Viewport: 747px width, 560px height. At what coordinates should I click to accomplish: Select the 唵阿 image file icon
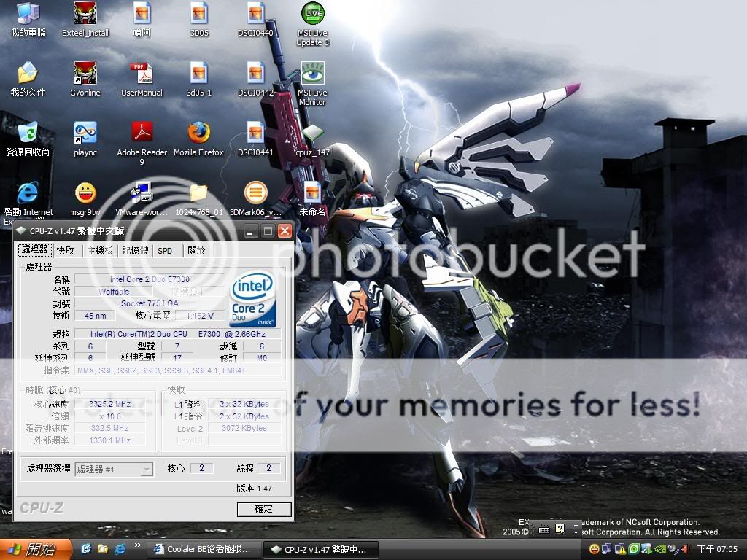pos(142,19)
